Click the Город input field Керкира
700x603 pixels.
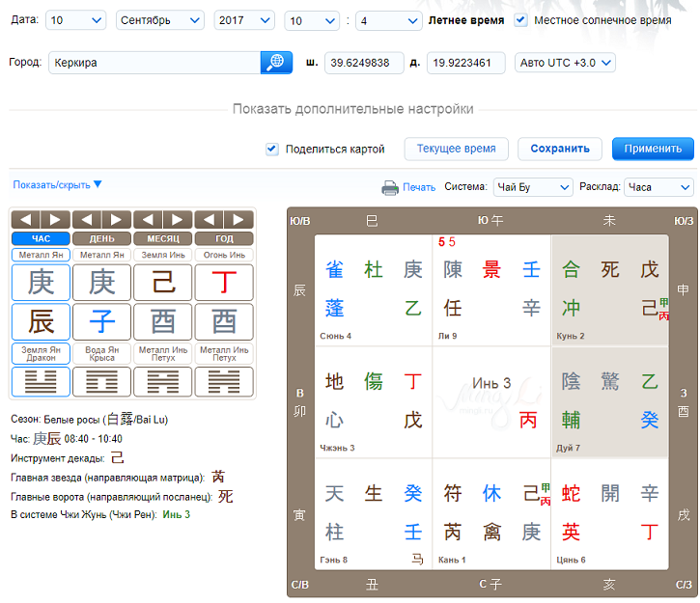pyautogui.click(x=154, y=63)
